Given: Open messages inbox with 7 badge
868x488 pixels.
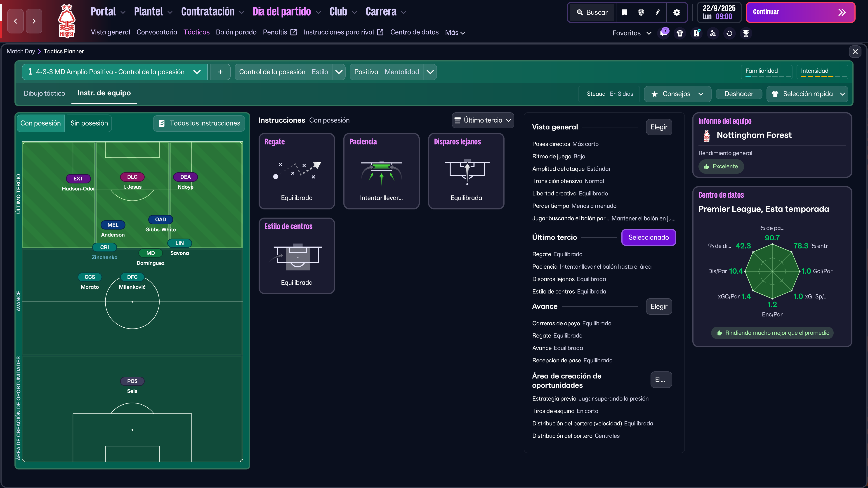Looking at the screenshot, I should click(663, 33).
